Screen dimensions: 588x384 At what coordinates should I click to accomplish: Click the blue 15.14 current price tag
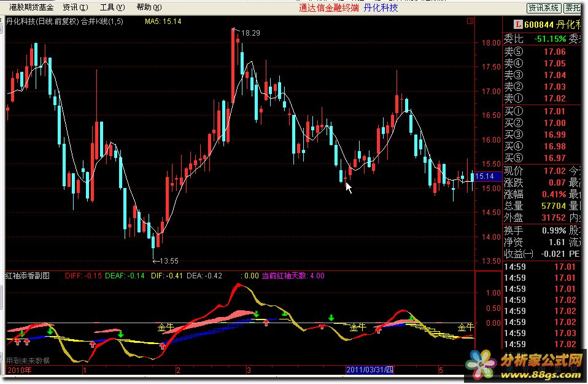coord(488,176)
